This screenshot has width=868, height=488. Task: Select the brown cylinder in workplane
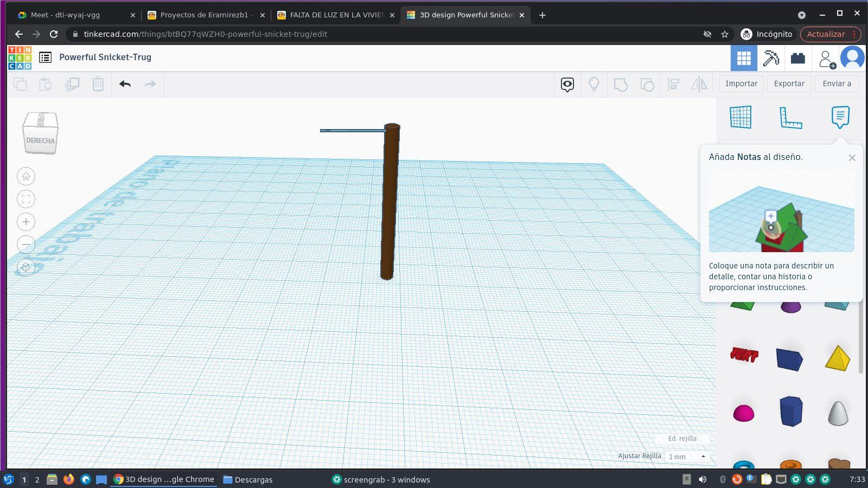[x=390, y=206]
